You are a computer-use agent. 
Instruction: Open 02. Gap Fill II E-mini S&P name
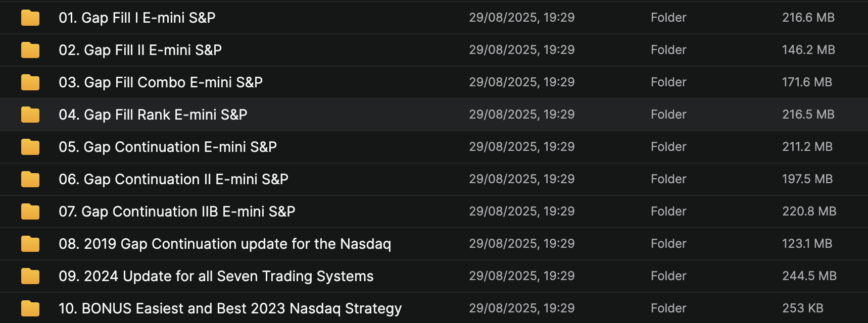[x=140, y=50]
